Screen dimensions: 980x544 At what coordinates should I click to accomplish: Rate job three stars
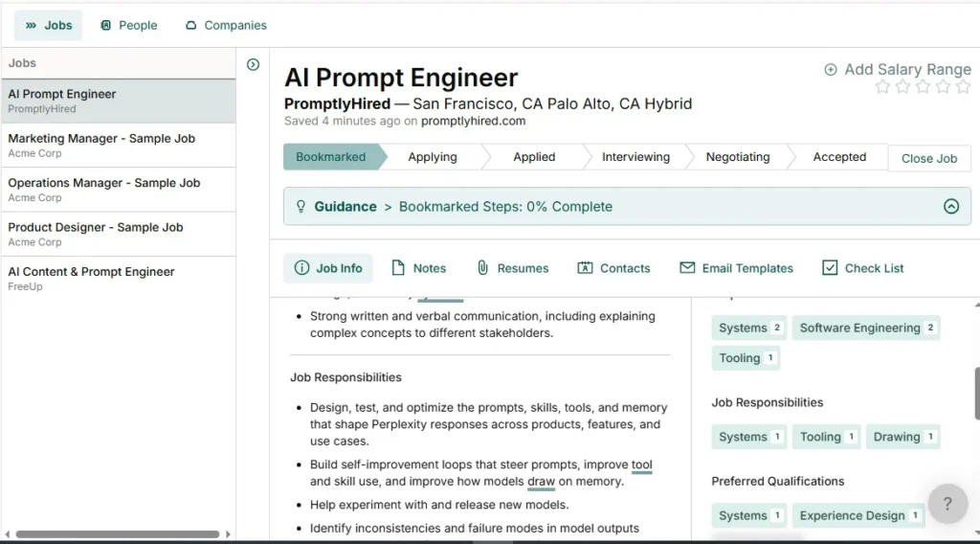click(924, 86)
